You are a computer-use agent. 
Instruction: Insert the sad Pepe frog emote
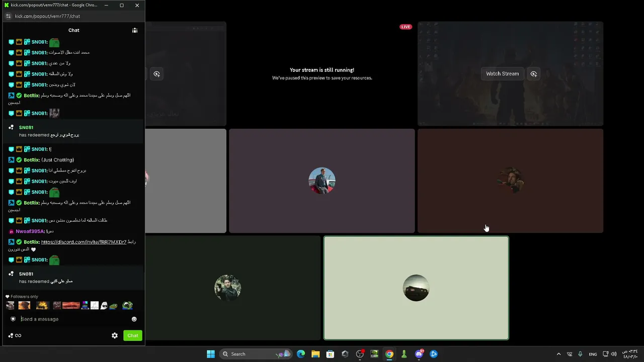pos(114,305)
